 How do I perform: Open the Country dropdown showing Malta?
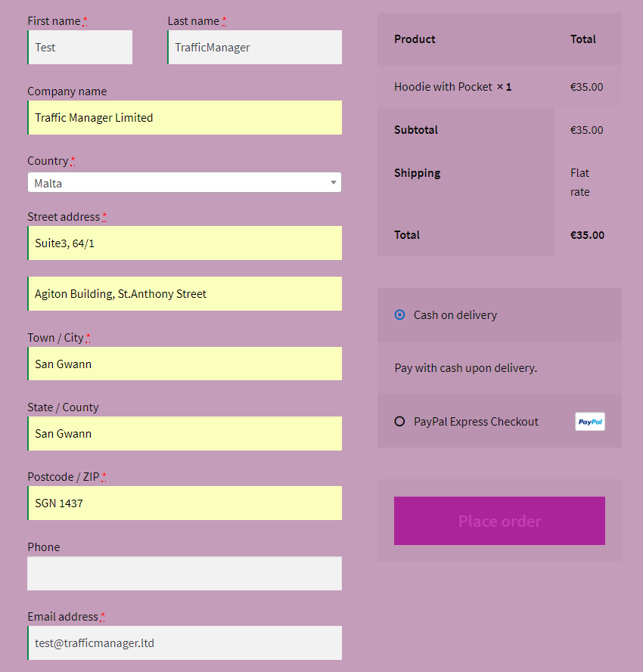tap(185, 183)
